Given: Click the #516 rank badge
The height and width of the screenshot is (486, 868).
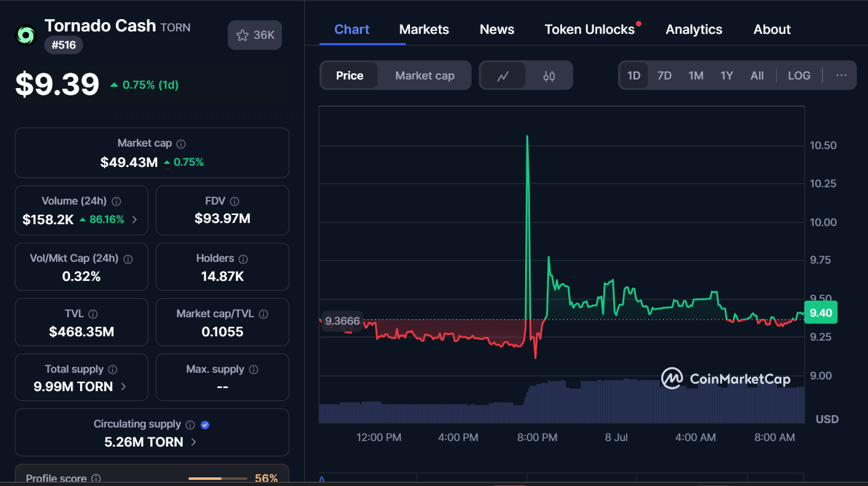Looking at the screenshot, I should pos(63,45).
